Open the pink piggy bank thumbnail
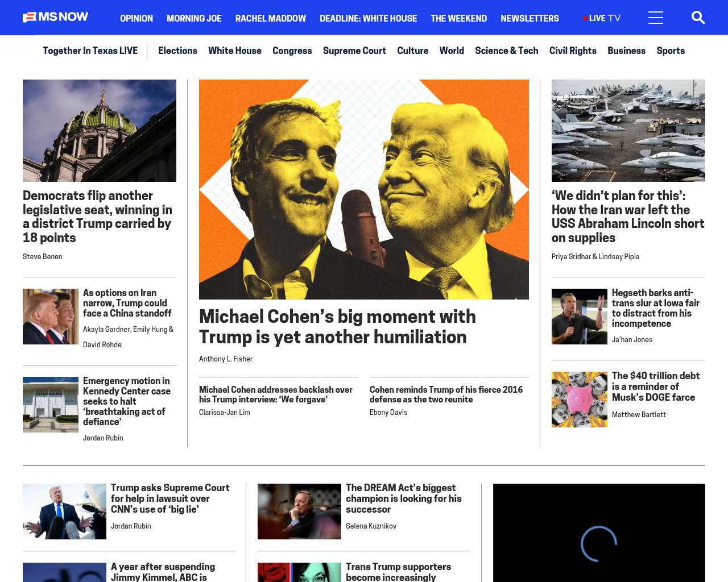 click(x=580, y=400)
